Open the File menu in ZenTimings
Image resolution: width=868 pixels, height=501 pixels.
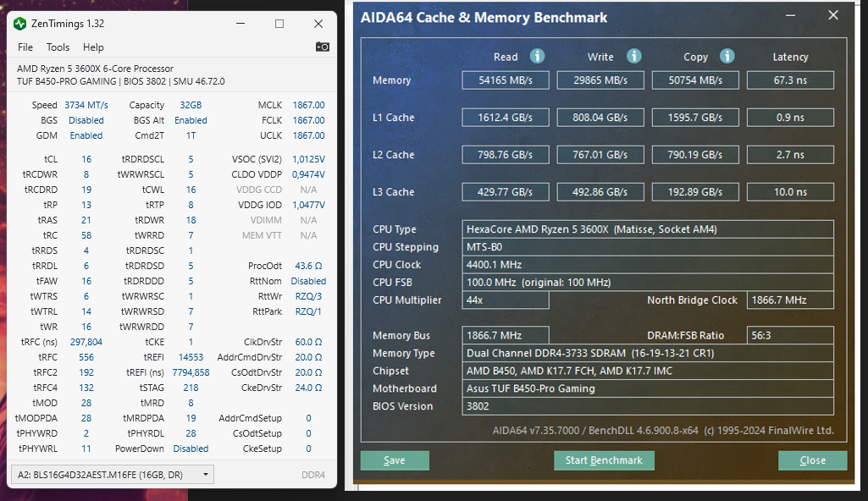(x=25, y=47)
